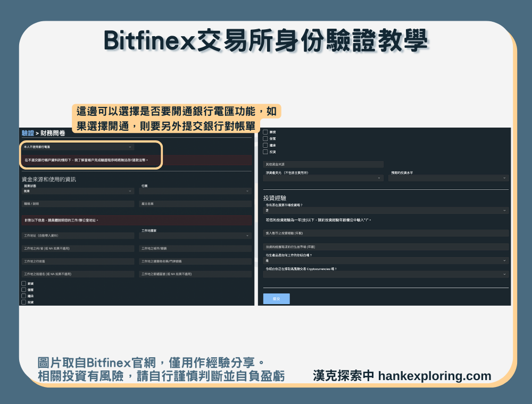Open the Cryptocurrencies high-risk question dropdown
Image resolution: width=532 pixels, height=404 pixels.
pos(386,274)
